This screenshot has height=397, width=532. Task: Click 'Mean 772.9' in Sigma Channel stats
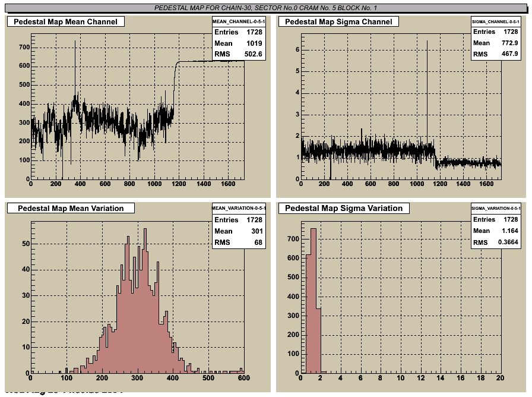[x=495, y=43]
